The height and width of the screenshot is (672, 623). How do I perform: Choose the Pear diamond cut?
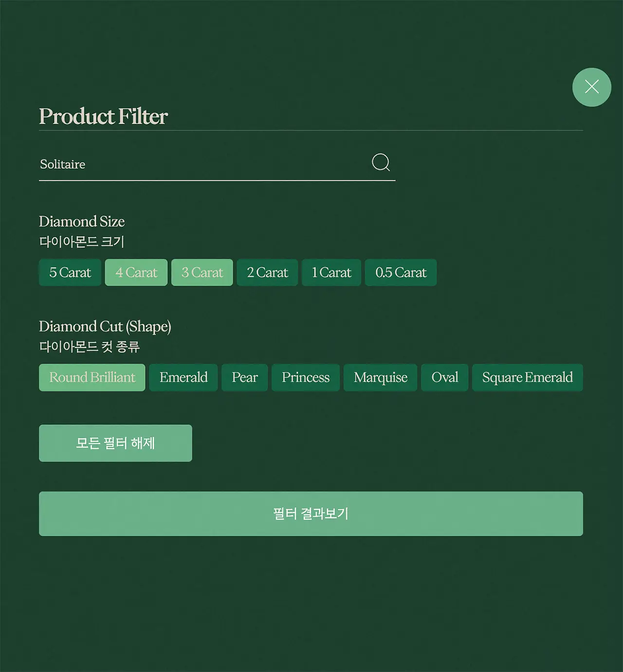244,377
